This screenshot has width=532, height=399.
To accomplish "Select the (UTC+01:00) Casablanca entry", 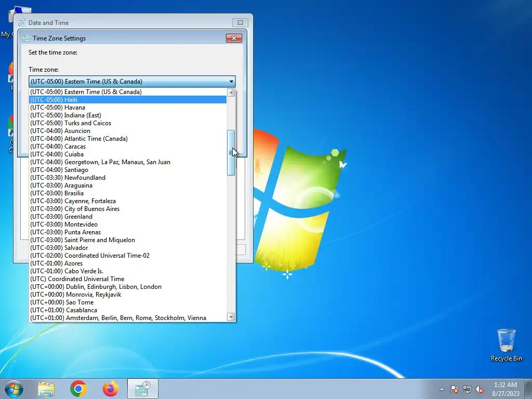I will coord(128,310).
